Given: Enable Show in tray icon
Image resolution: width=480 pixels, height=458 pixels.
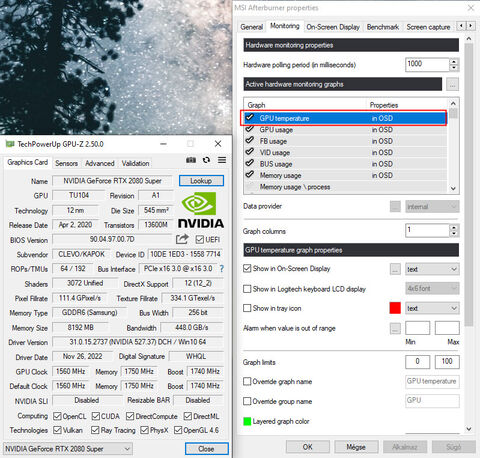Looking at the screenshot, I should point(247,308).
